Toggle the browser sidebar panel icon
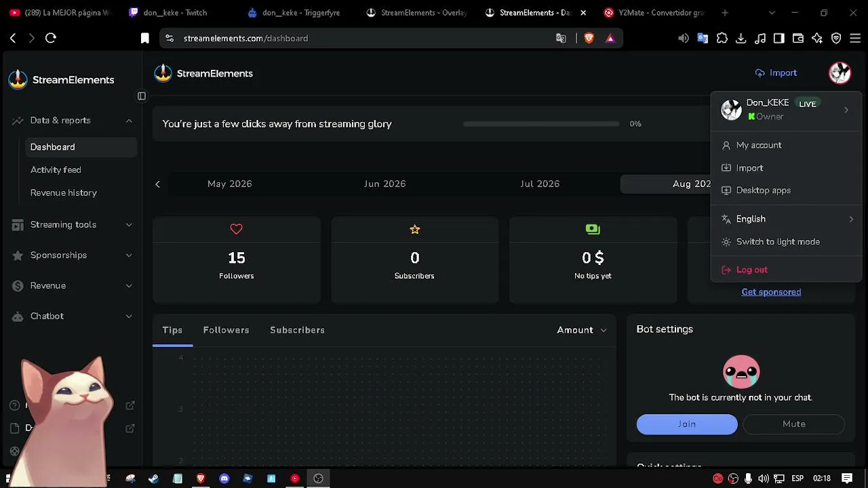The width and height of the screenshot is (868, 488). coord(779,39)
